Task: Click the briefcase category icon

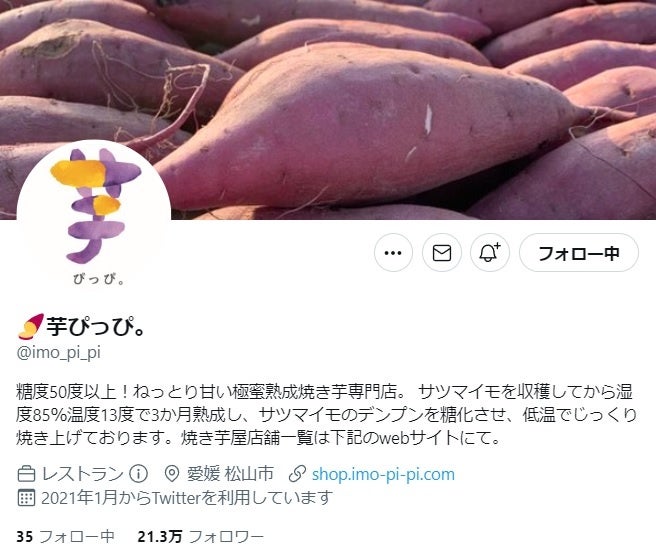Action: pyautogui.click(x=26, y=474)
